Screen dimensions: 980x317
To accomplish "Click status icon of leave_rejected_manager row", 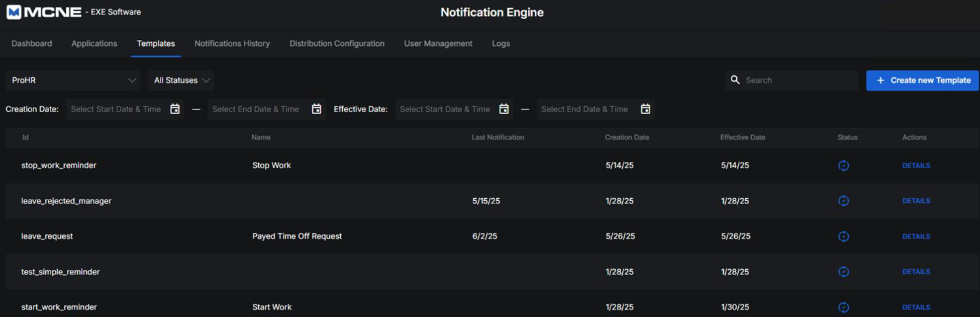I will click(x=843, y=201).
